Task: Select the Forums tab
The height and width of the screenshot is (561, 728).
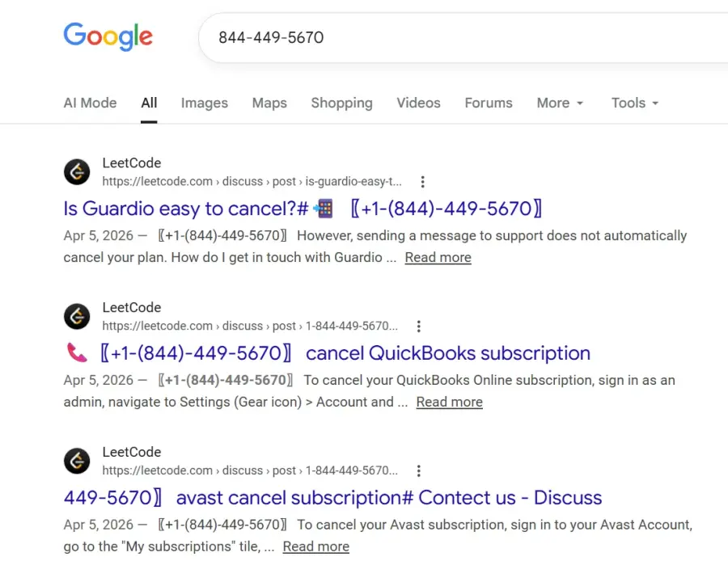Action: pos(489,103)
